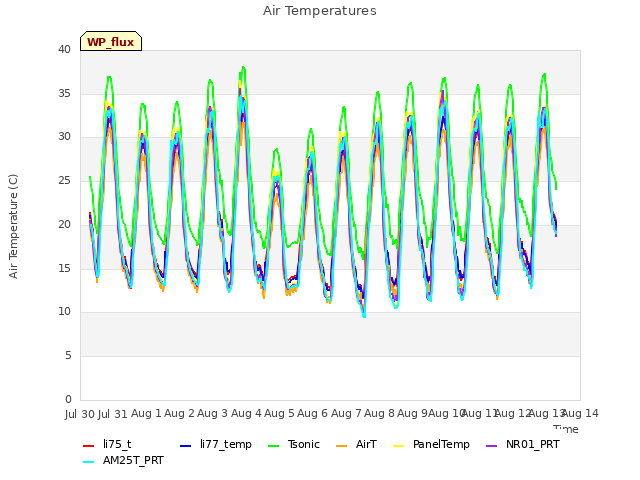Screen dimensions: 640x480
Task: Click the Jul 30 tick label
Action: click(x=80, y=414)
